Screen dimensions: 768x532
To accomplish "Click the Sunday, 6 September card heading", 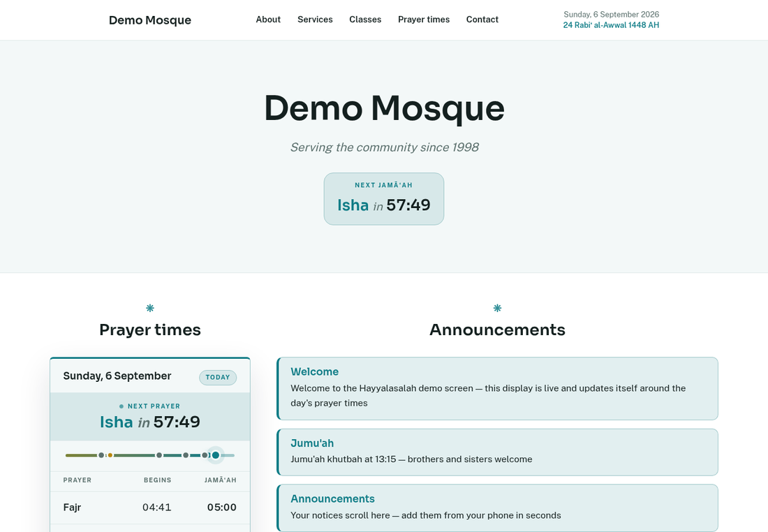I will 117,376.
